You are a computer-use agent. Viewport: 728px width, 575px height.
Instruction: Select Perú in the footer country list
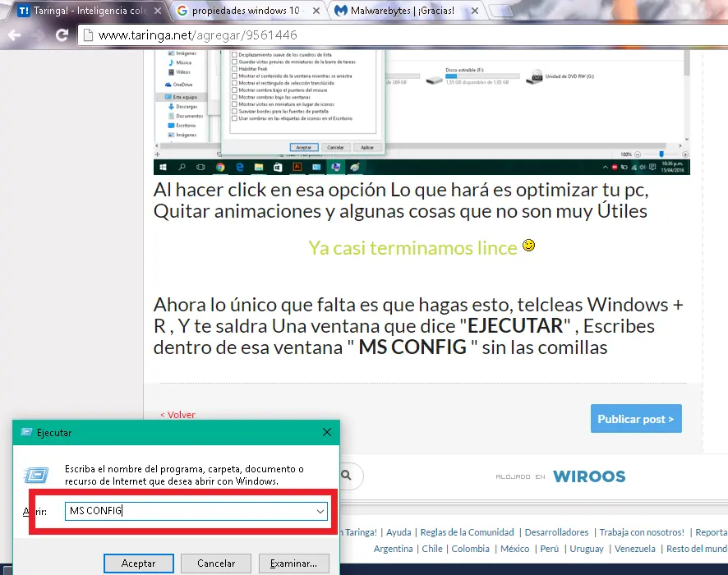click(x=549, y=549)
